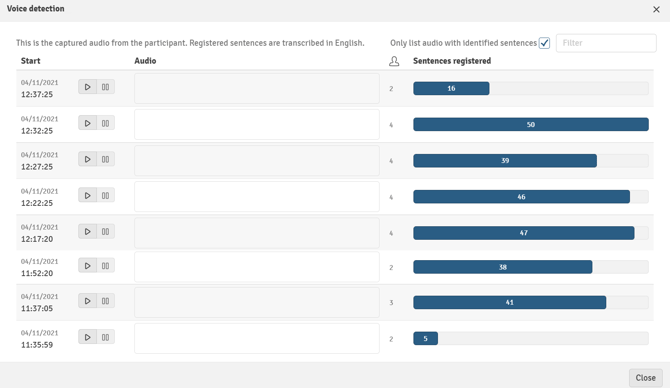The height and width of the screenshot is (388, 670).
Task: Pause the 11:37:05 audio recording
Action: 106,301
